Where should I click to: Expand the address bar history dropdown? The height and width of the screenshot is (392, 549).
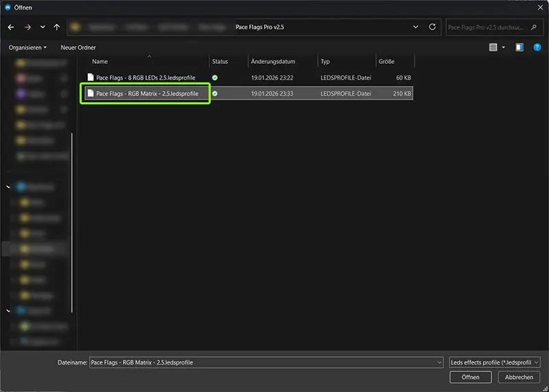pos(416,27)
